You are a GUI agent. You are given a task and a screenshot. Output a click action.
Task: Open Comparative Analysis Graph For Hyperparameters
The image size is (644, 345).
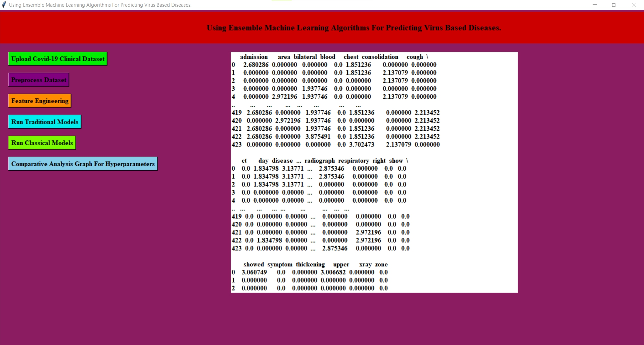[82, 164]
